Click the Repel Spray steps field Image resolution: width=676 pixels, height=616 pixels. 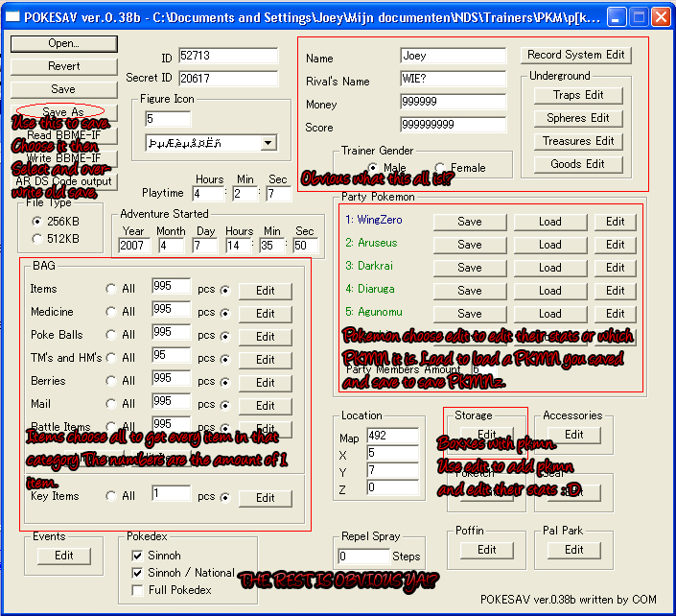[x=363, y=557]
